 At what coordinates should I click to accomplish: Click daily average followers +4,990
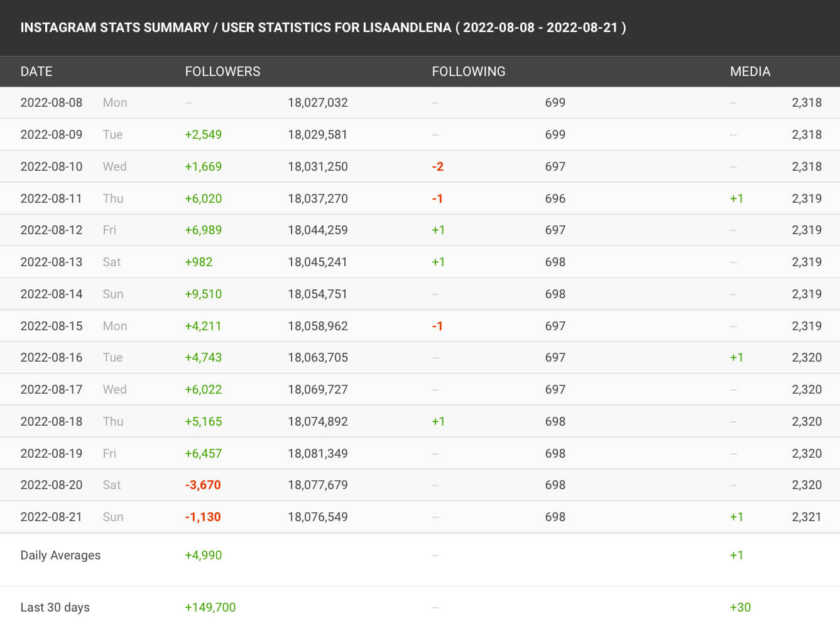coord(203,555)
